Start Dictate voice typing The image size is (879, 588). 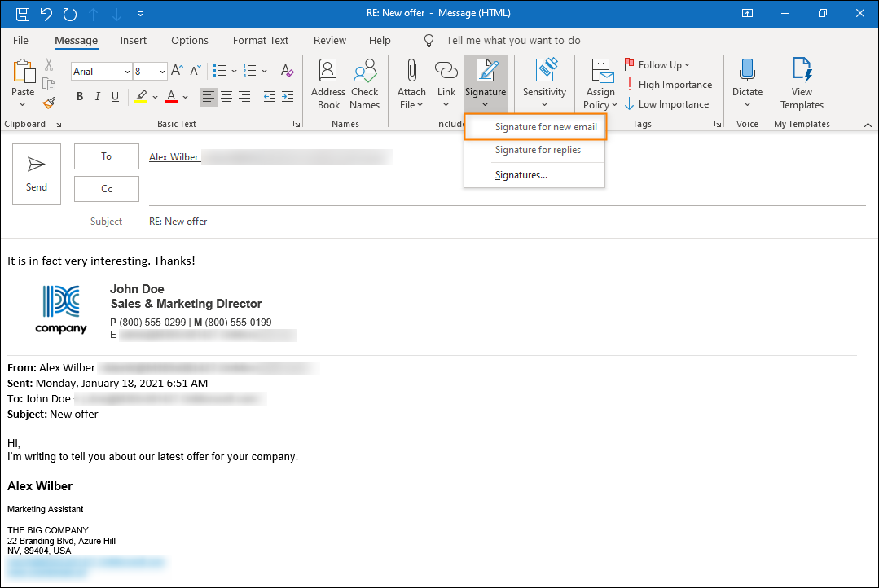click(747, 81)
